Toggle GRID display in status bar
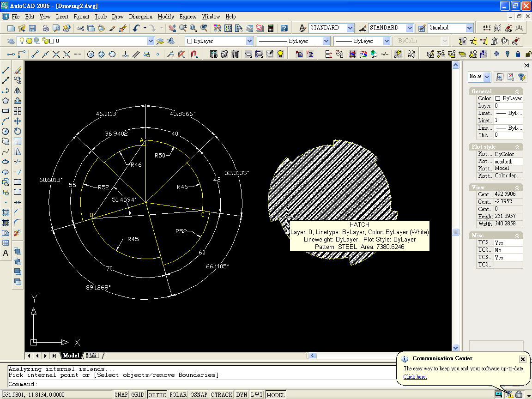This screenshot has height=399, width=532. tap(138, 395)
